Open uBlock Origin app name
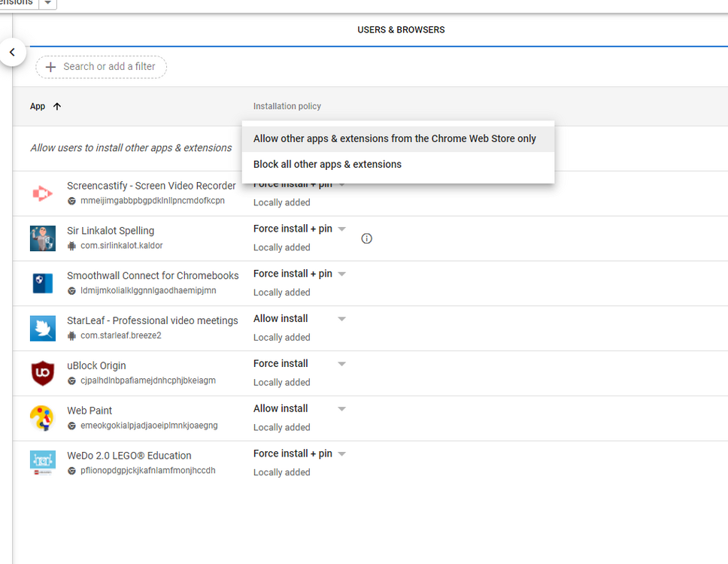 tap(96, 365)
